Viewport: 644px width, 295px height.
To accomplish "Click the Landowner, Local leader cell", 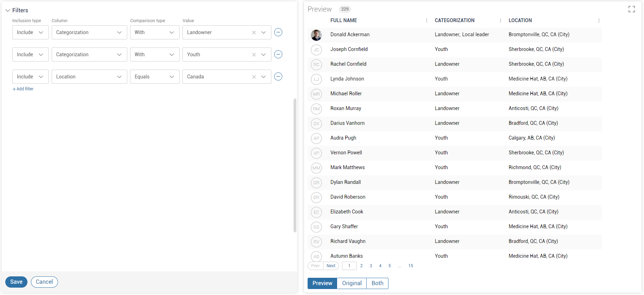I will (462, 34).
